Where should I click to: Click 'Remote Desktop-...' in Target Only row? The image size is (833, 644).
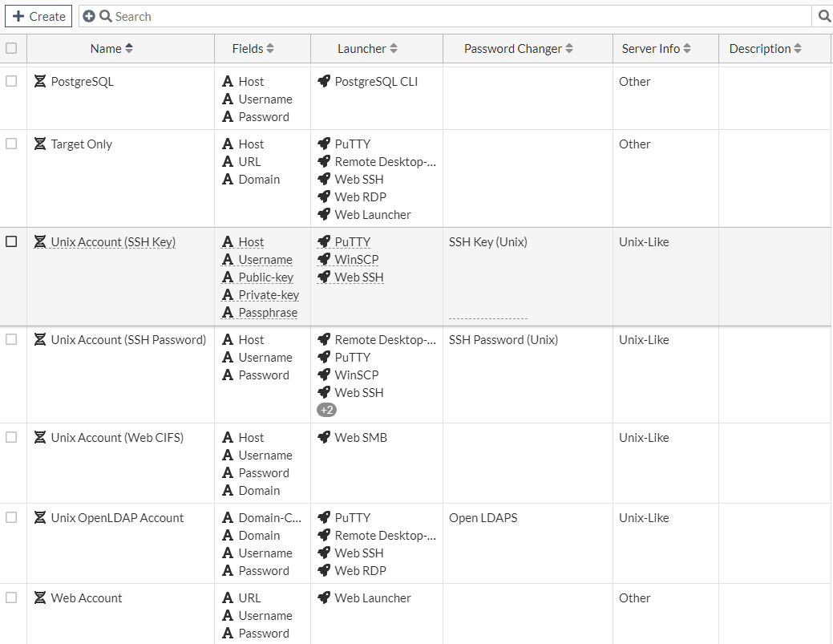(385, 161)
